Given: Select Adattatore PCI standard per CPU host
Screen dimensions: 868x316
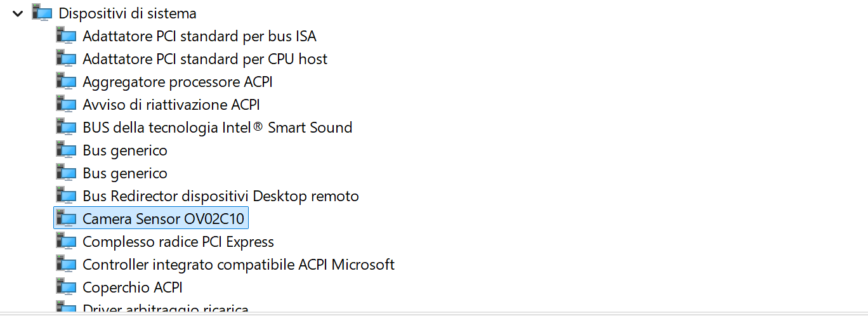Looking at the screenshot, I should point(205,59).
